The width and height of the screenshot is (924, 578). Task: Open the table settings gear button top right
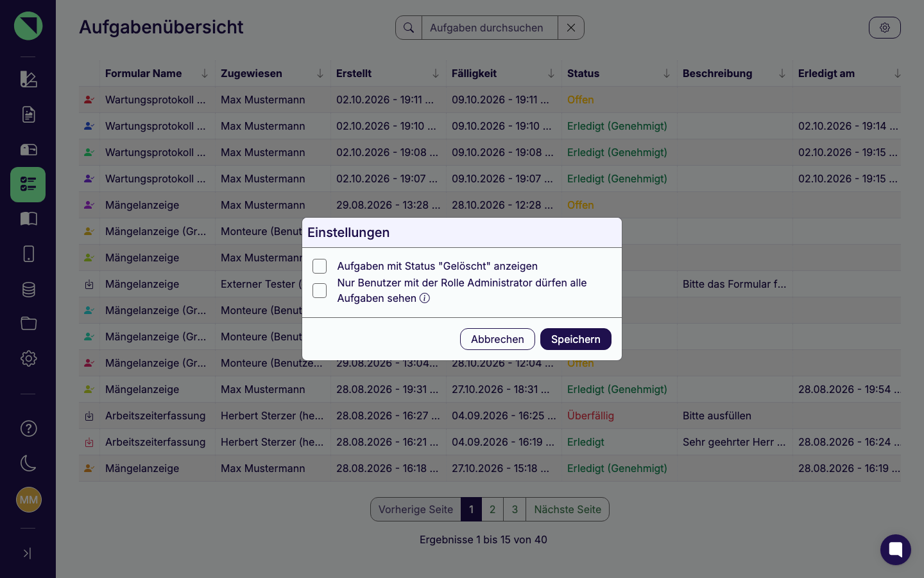(x=885, y=28)
